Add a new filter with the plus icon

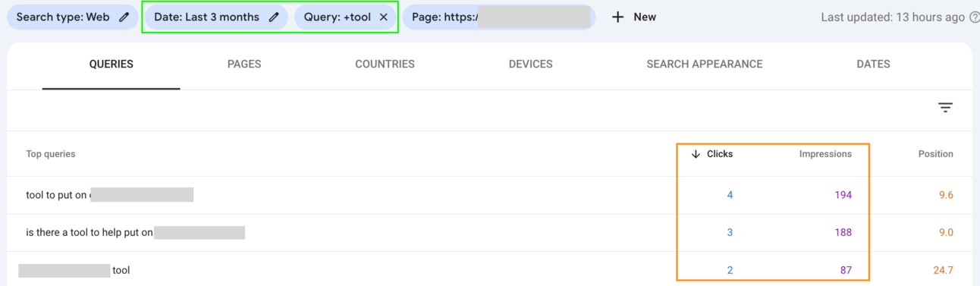point(617,17)
